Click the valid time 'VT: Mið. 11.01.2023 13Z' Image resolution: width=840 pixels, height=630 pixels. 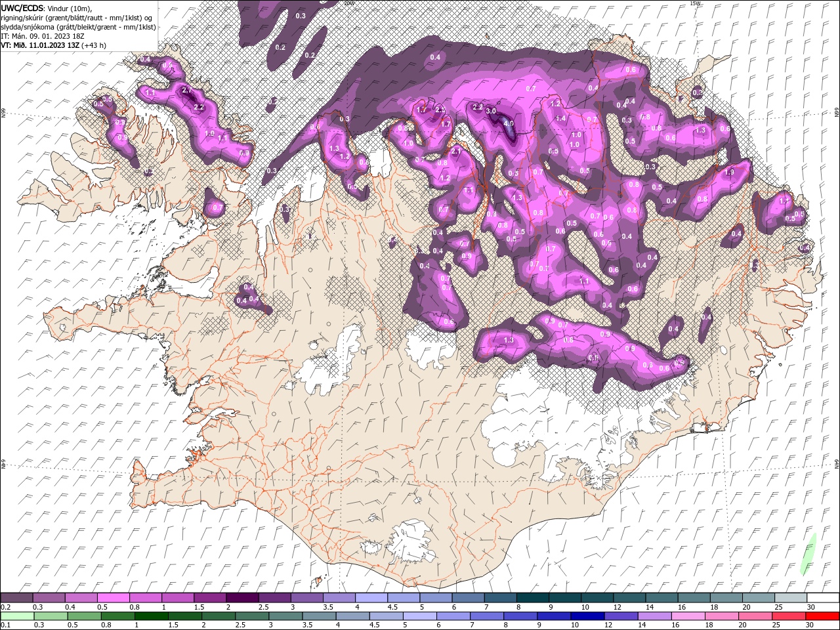41,45
